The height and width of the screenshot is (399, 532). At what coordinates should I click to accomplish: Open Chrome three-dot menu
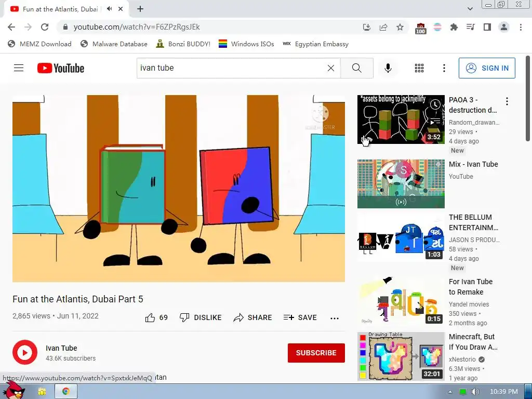(x=521, y=27)
